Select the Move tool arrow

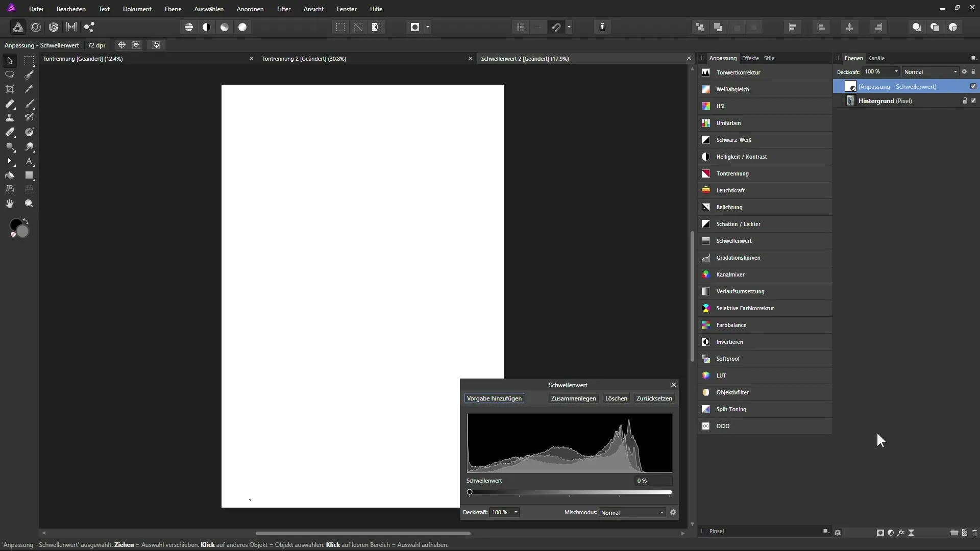pos(10,61)
